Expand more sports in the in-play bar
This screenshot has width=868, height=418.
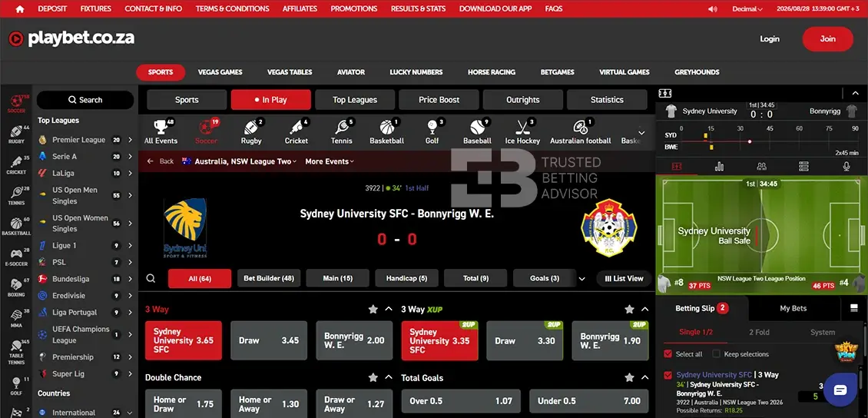coord(641,133)
